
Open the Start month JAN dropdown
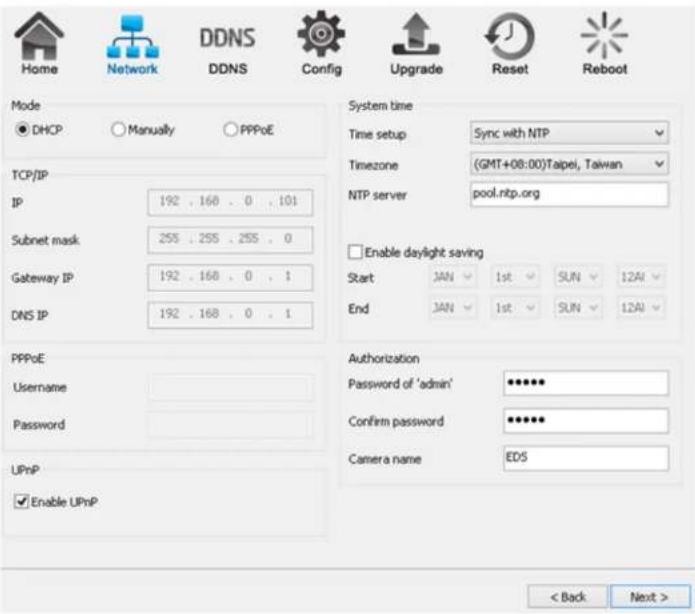(453, 277)
